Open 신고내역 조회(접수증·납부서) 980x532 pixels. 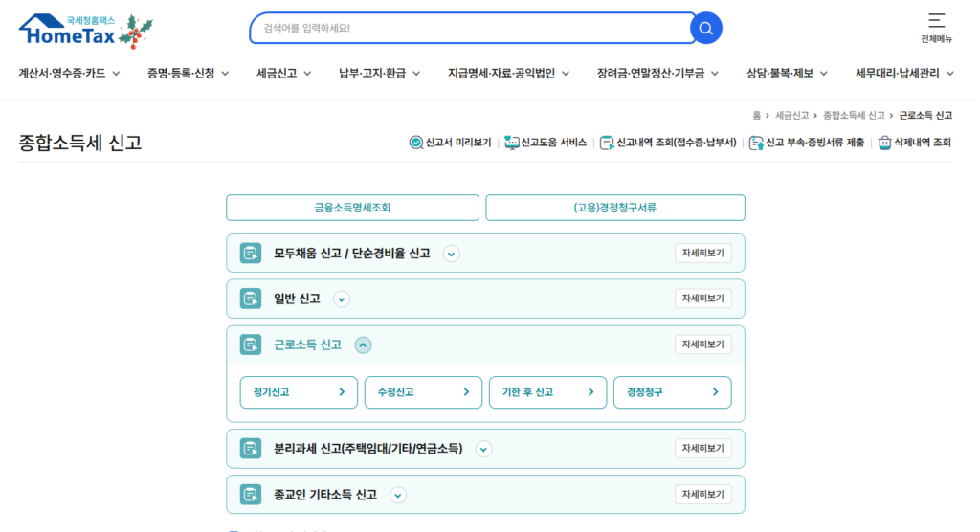pyautogui.click(x=668, y=143)
